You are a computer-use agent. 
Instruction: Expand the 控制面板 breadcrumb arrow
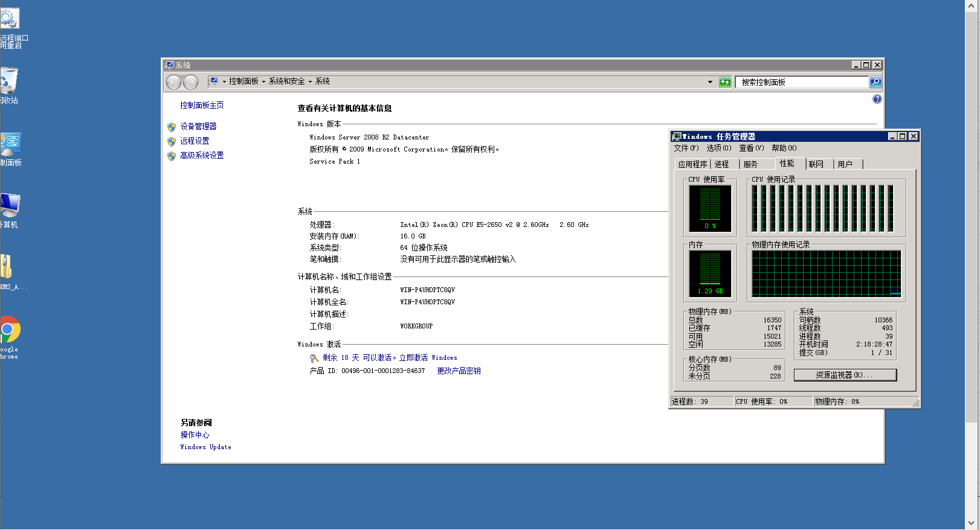(263, 81)
